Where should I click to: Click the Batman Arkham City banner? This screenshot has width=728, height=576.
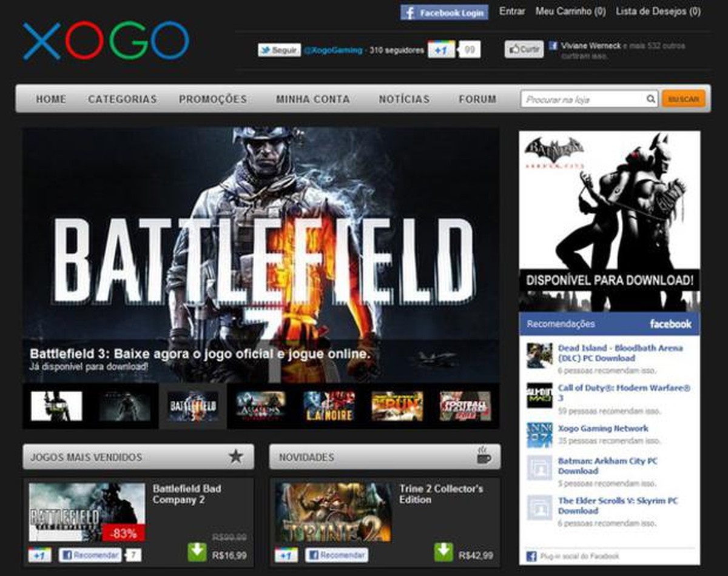609,221
